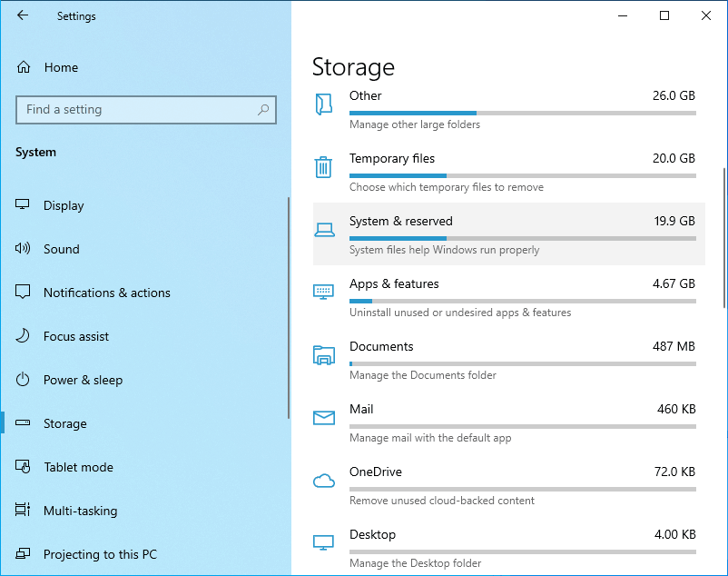
Task: Click the Apps & features keyboard icon
Action: (324, 292)
